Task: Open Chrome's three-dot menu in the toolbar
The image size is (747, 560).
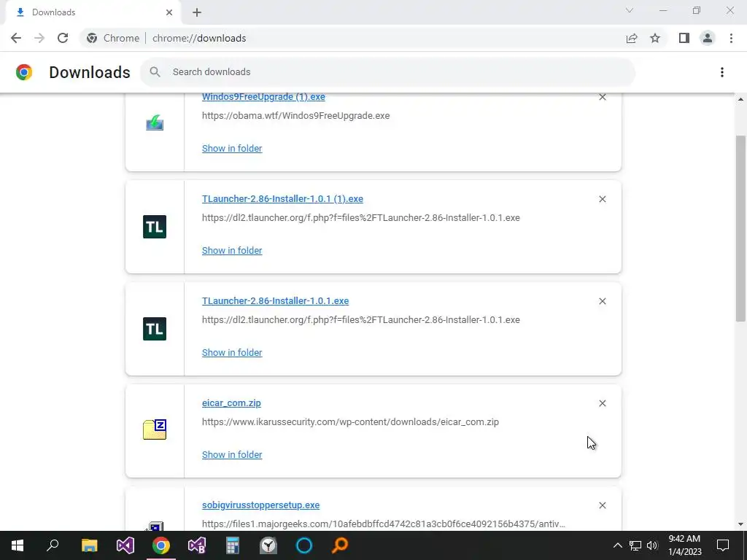Action: 731,38
